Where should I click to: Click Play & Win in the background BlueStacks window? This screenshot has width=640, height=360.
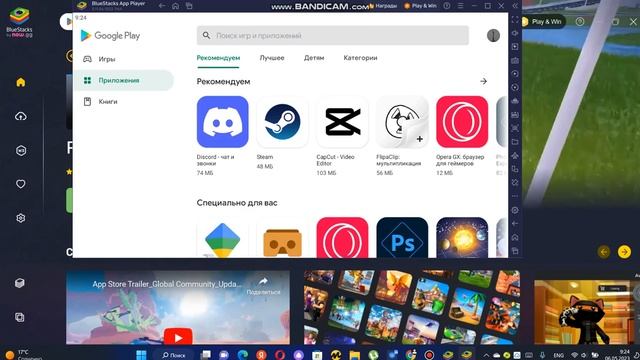pyautogui.click(x=543, y=22)
